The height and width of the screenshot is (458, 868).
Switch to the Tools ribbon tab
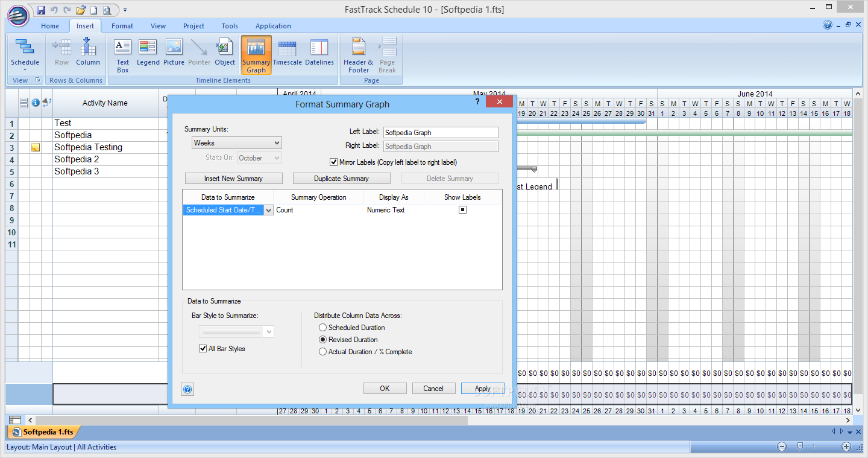point(230,26)
